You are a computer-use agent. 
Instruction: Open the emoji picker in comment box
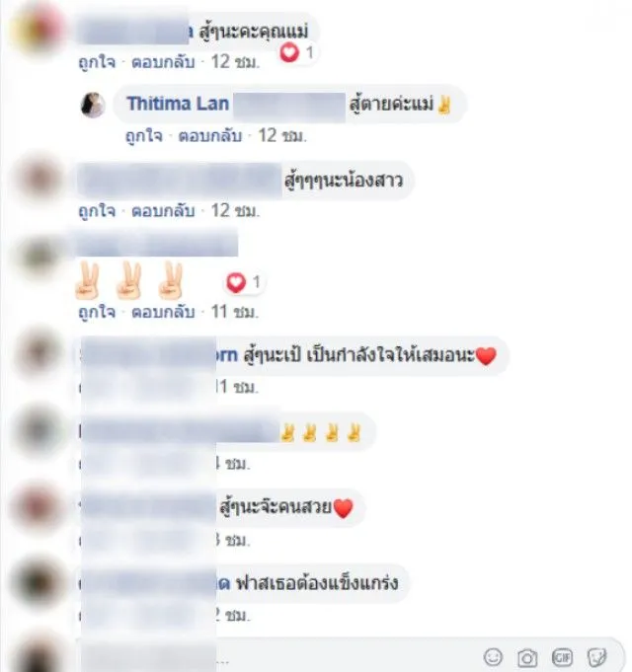point(493,656)
